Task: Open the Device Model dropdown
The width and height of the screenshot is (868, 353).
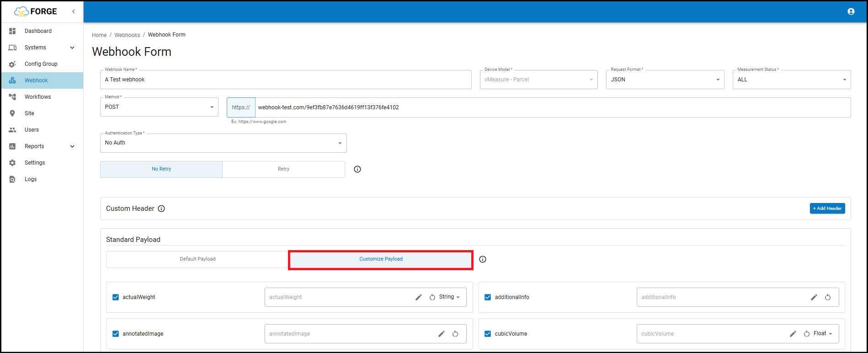Action: [539, 80]
